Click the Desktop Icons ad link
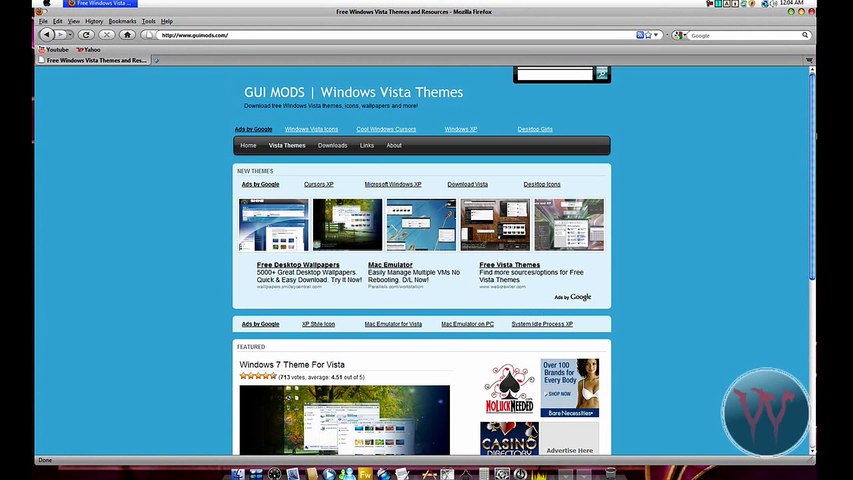The image size is (853, 480). pos(542,184)
